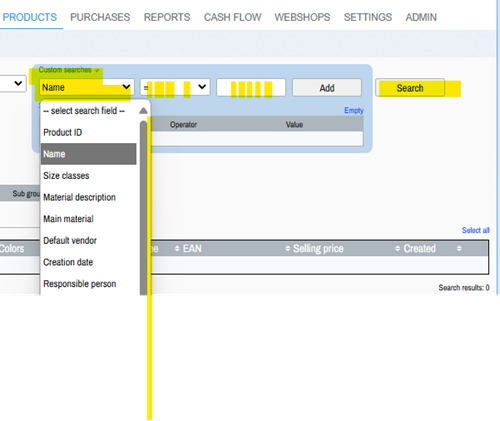The image size is (500, 421).
Task: Click the dropdown list scroll-up arrow
Action: click(143, 111)
